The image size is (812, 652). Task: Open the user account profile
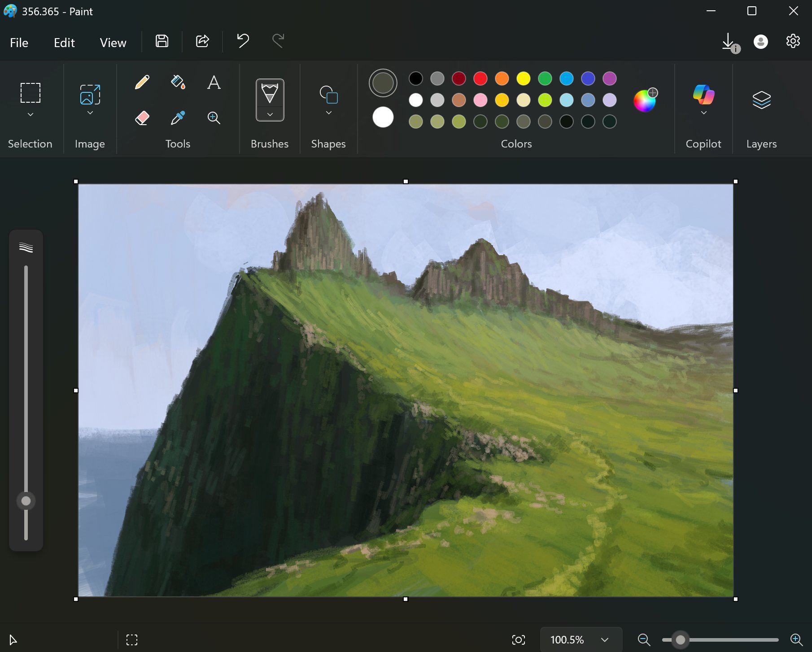click(761, 42)
